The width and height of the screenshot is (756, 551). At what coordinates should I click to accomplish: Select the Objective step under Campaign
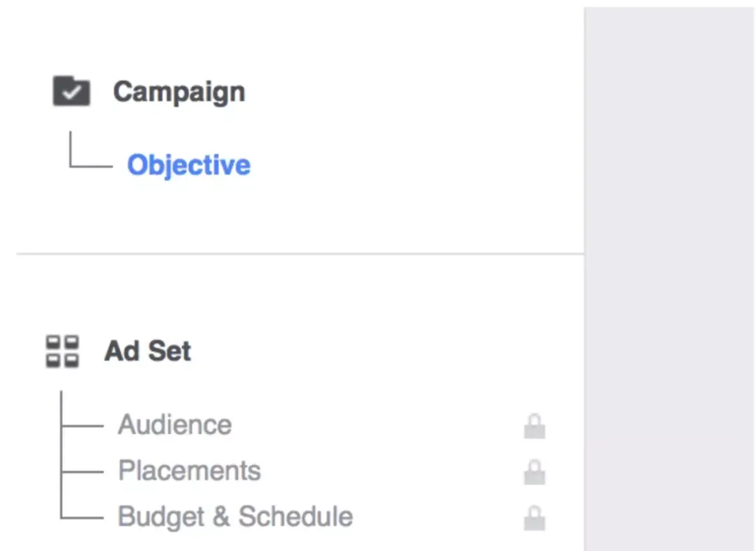188,165
